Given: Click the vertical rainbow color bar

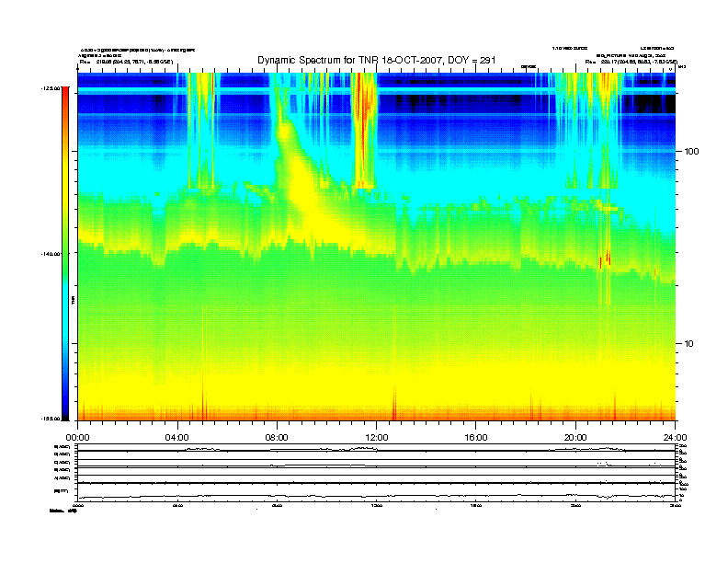Looking at the screenshot, I should 65,253.
